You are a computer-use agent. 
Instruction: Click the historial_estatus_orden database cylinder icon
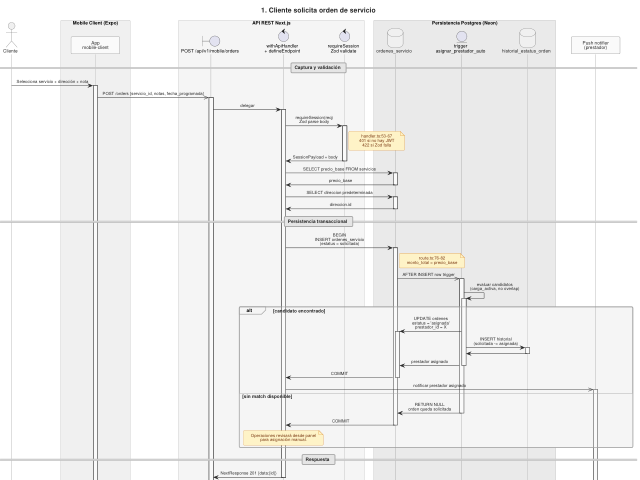click(527, 38)
